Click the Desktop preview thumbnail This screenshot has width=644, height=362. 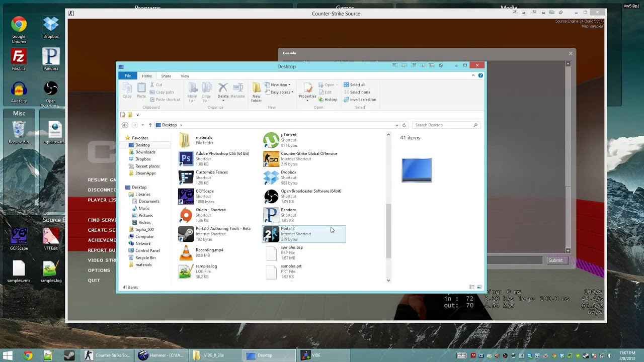[x=417, y=170]
